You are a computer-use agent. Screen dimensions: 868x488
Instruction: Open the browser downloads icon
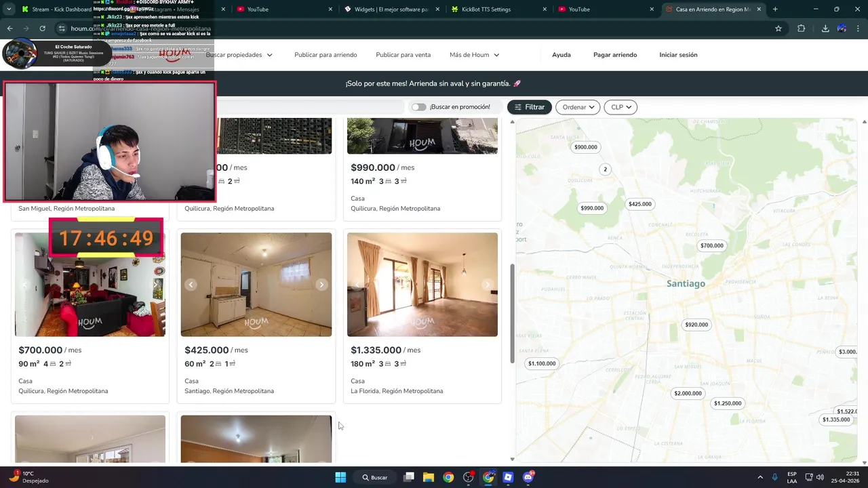(825, 28)
